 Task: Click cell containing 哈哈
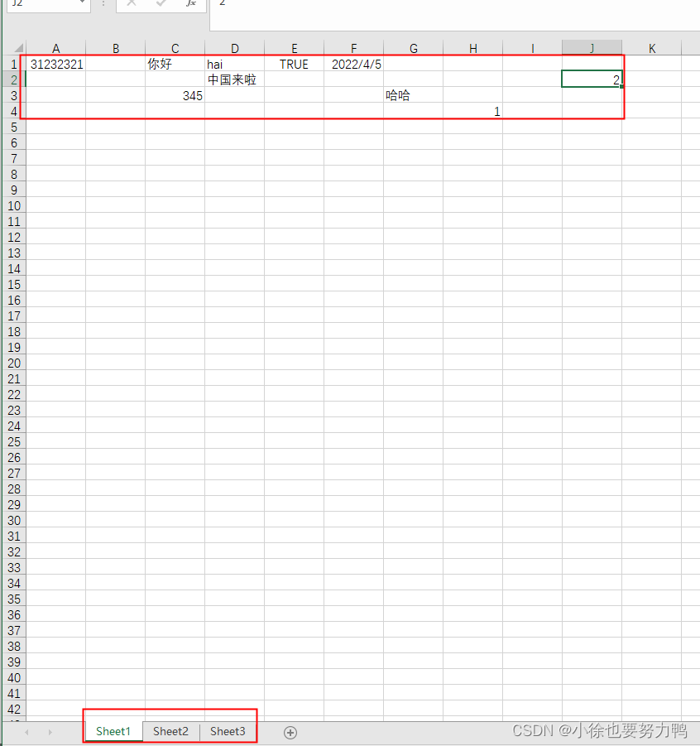pos(413,95)
